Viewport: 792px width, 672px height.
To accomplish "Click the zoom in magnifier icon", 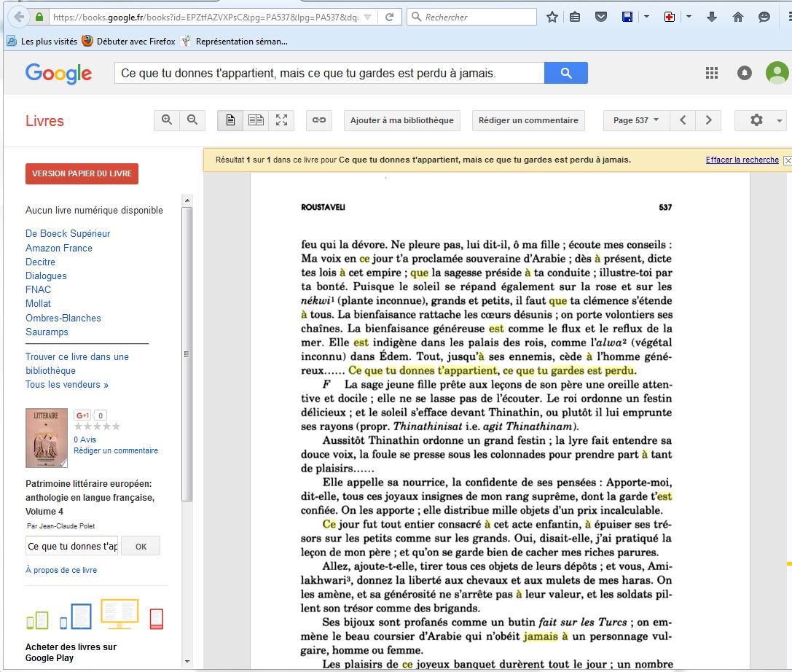I will coord(167,120).
